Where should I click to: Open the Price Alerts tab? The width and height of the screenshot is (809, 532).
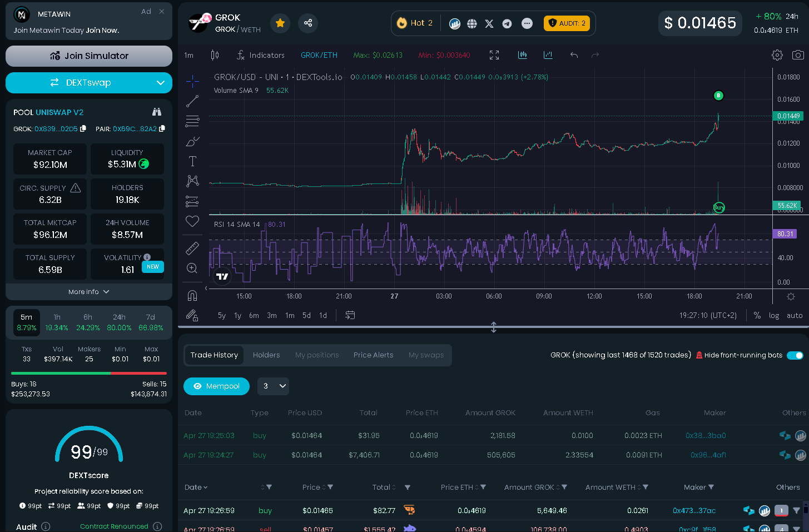tap(374, 355)
